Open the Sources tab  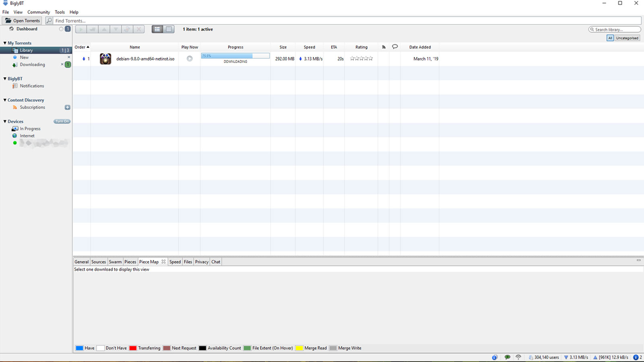99,262
